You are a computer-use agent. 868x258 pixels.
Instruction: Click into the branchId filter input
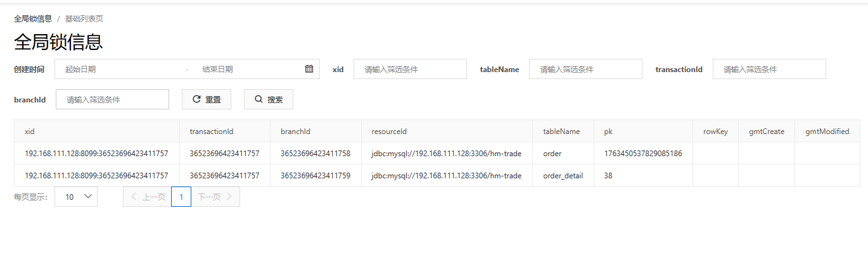coord(112,99)
